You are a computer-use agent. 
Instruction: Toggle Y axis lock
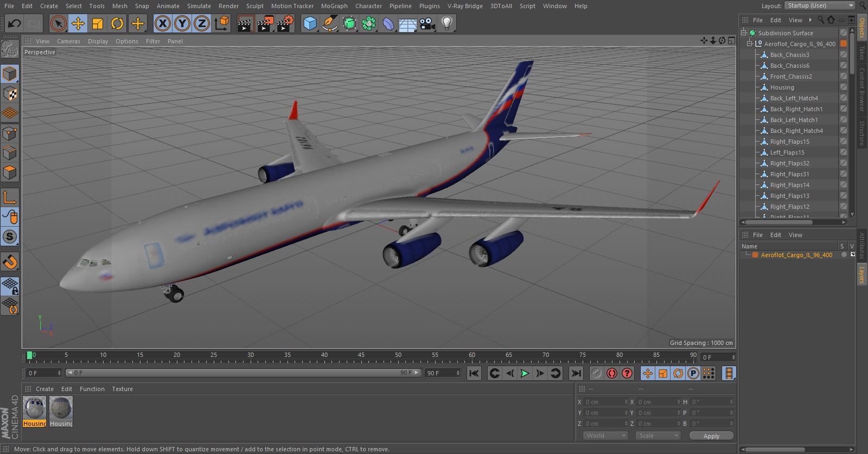[182, 23]
